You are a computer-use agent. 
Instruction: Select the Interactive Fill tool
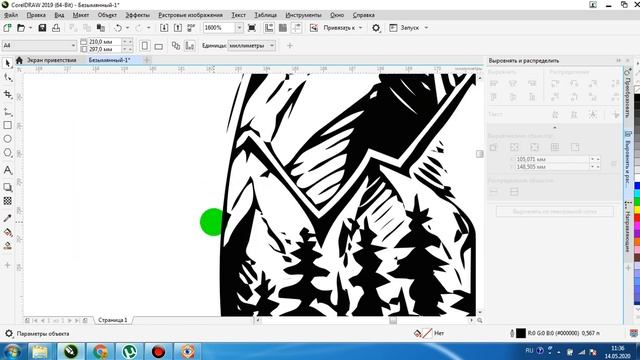click(7, 232)
